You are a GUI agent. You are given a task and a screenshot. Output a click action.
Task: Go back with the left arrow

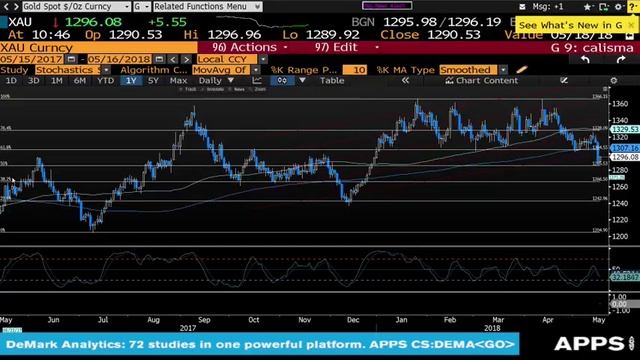click(x=6, y=6)
